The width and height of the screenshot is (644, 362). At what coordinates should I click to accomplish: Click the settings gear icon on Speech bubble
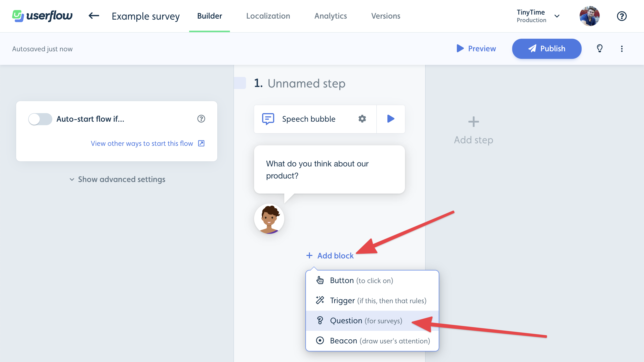[x=363, y=118]
